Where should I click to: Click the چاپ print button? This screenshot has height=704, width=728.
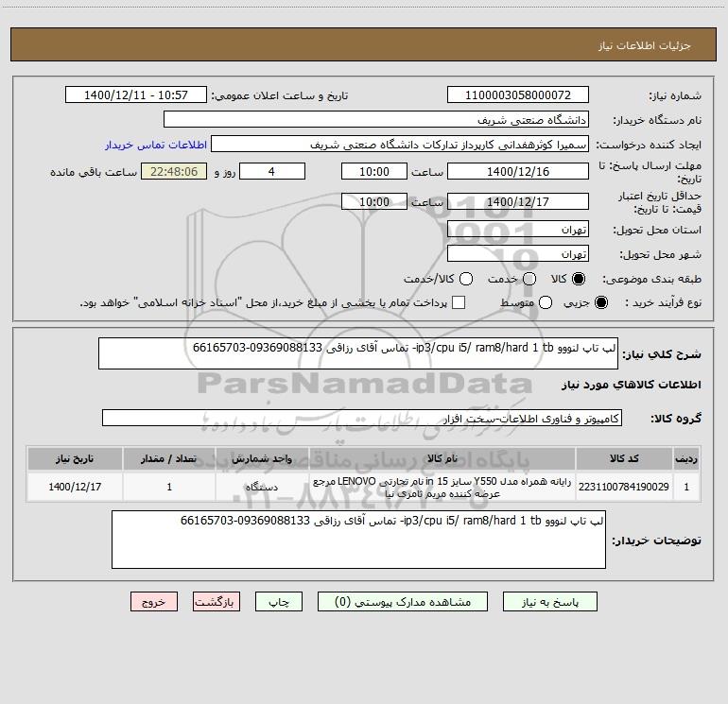(x=279, y=602)
